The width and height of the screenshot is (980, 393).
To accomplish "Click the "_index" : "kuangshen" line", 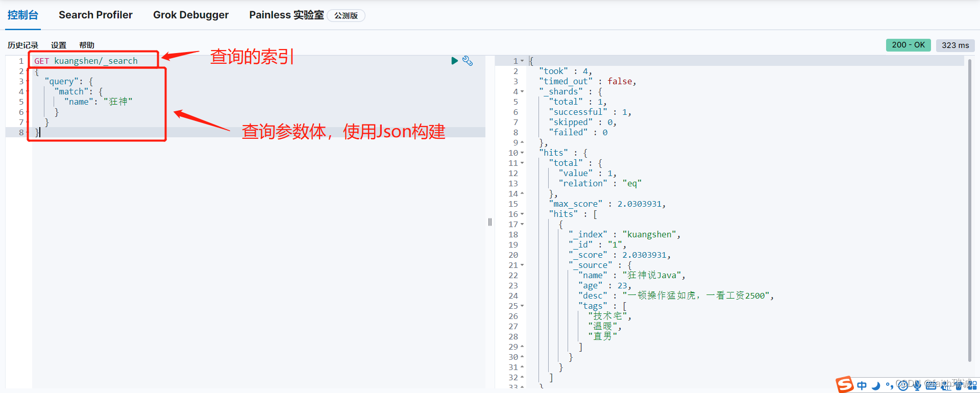I will (624, 234).
